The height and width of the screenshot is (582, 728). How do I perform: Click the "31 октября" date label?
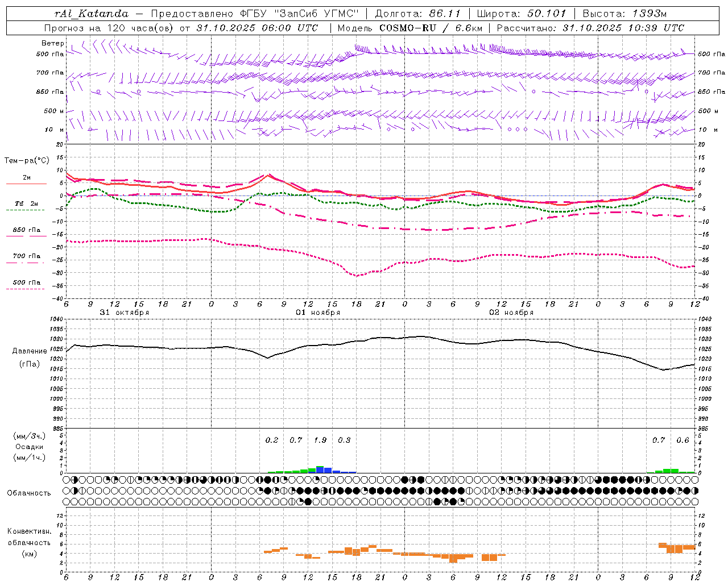(x=125, y=313)
